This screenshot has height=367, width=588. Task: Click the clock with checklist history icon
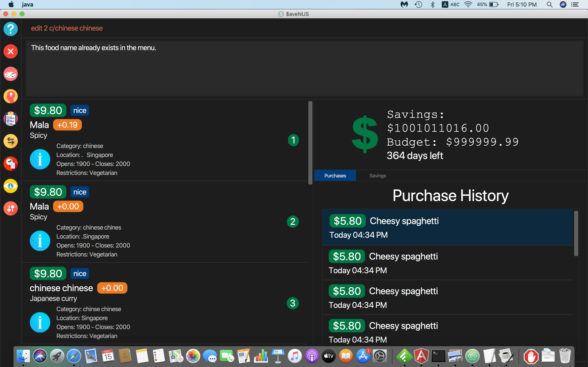pos(10,164)
